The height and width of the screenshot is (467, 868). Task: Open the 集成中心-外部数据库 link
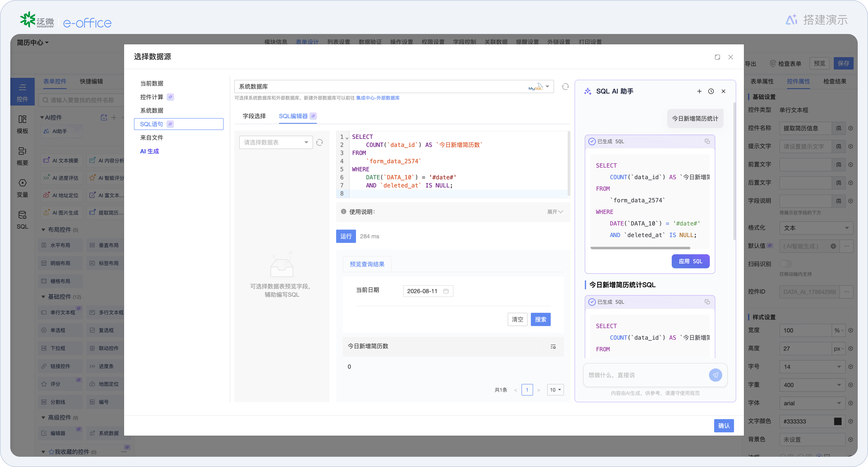[x=378, y=98]
